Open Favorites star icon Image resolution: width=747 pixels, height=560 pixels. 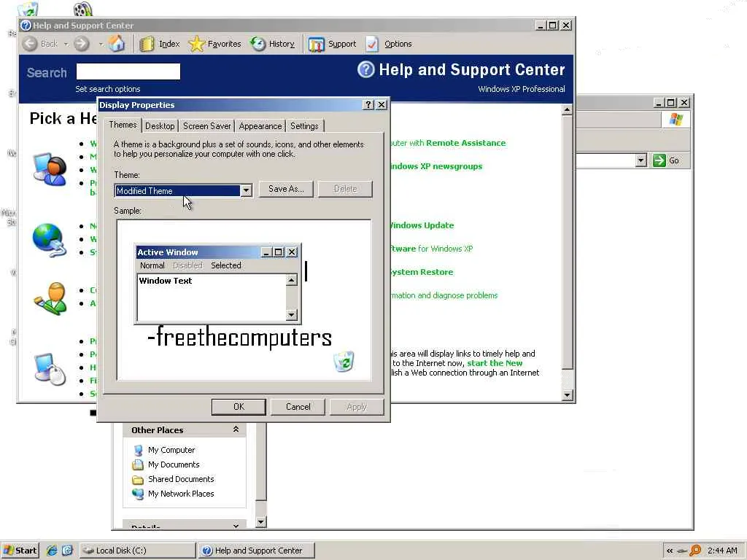196,44
